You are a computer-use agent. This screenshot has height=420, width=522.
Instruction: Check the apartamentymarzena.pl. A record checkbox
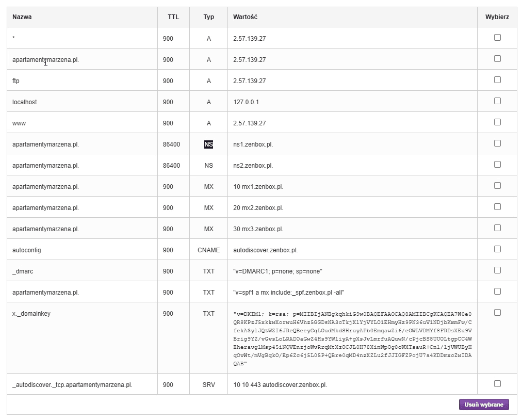click(497, 59)
